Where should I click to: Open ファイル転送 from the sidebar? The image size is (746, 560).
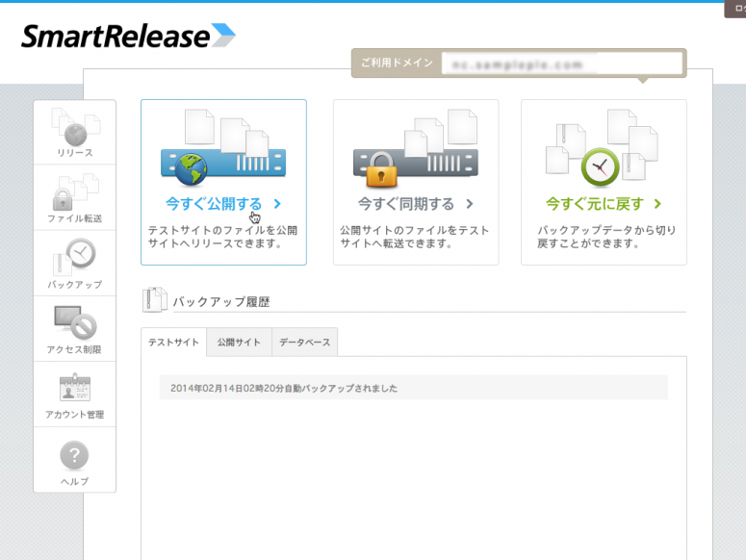coord(74,197)
